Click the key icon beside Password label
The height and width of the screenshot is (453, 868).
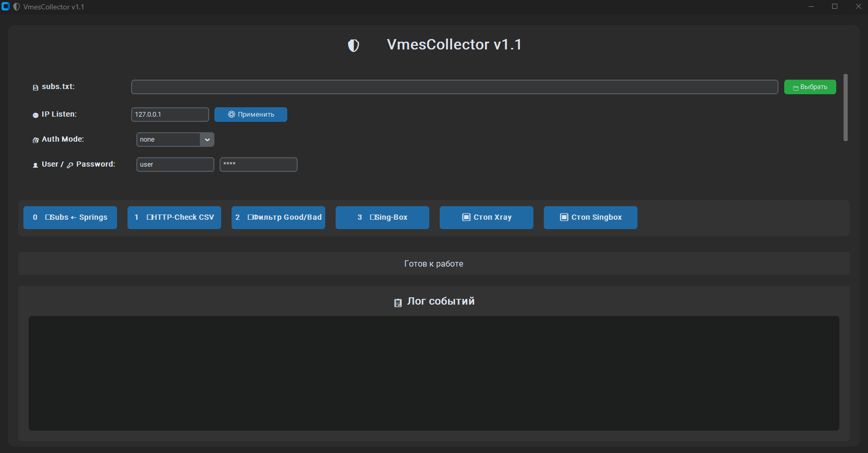click(x=70, y=165)
